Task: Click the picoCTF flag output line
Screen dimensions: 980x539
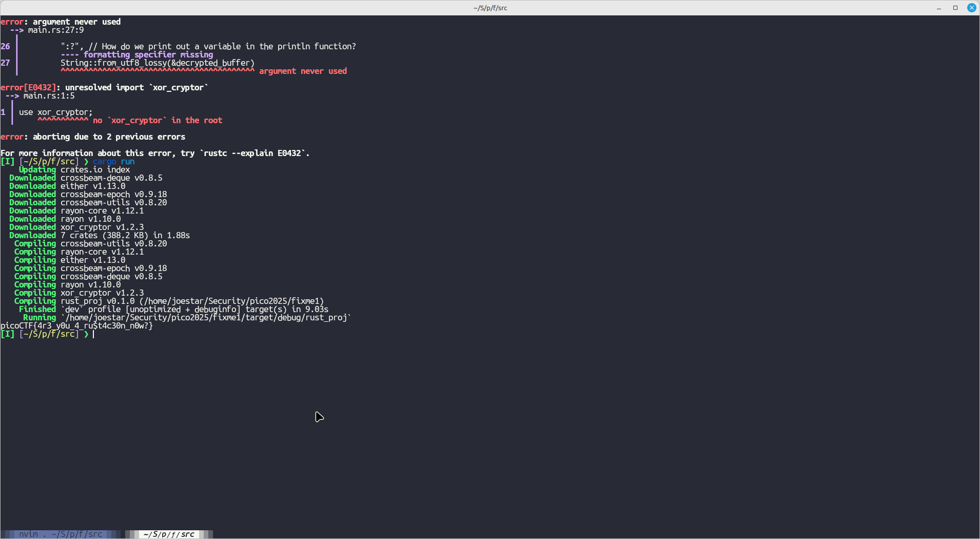Action: tap(77, 326)
